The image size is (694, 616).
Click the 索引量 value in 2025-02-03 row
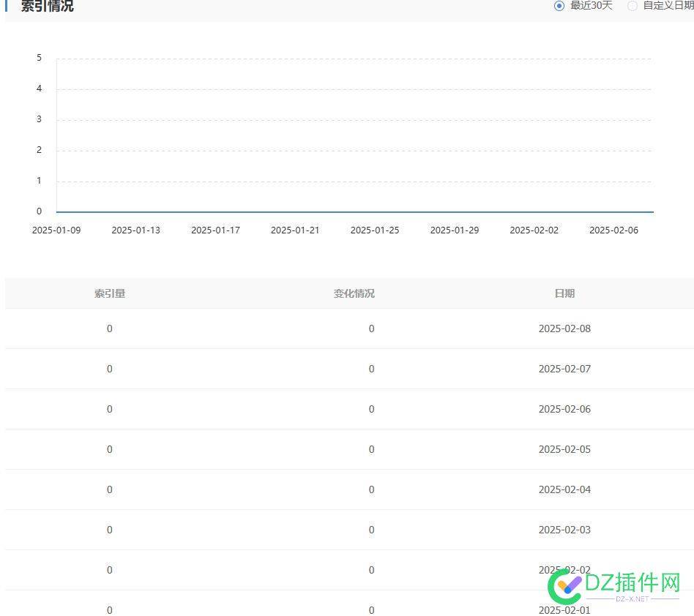[110, 530]
